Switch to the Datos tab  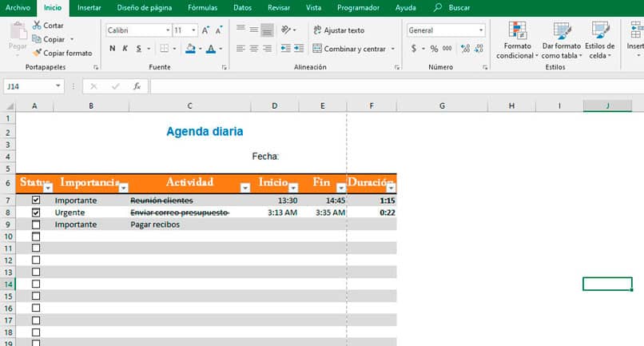click(242, 8)
